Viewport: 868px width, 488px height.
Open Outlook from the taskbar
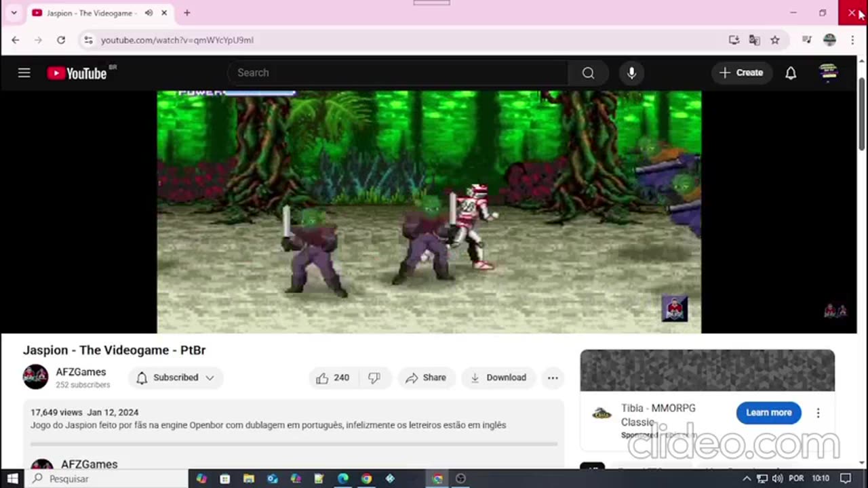pos(272,479)
